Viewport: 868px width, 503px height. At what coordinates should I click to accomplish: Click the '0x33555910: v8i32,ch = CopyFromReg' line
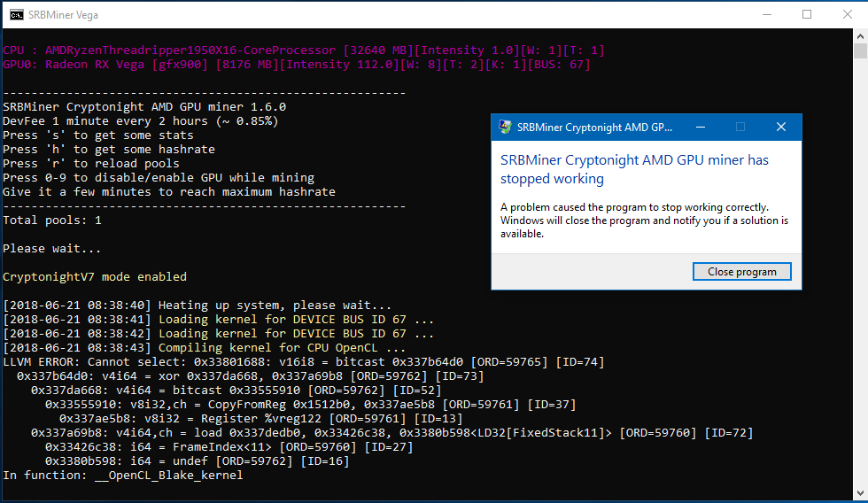coord(311,405)
